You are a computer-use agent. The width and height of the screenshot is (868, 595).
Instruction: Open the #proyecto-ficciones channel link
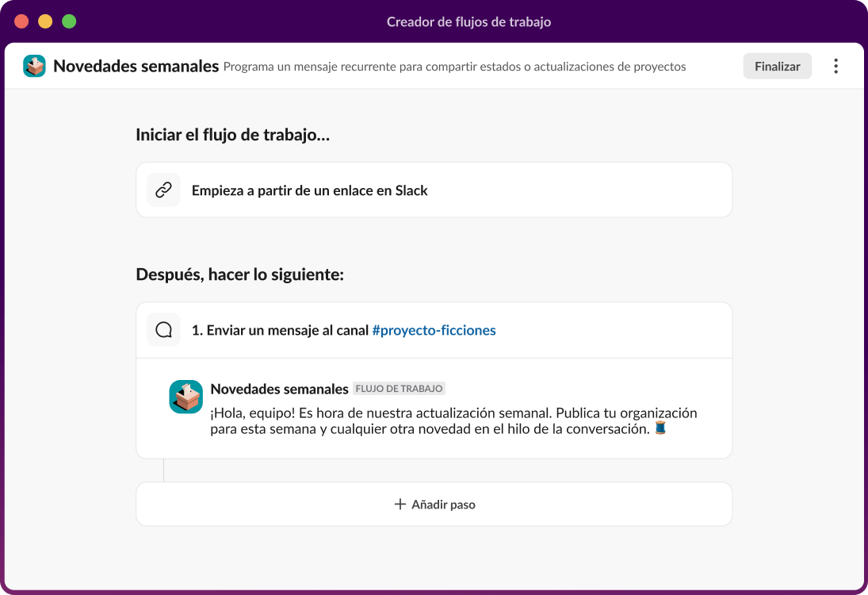[x=434, y=330]
